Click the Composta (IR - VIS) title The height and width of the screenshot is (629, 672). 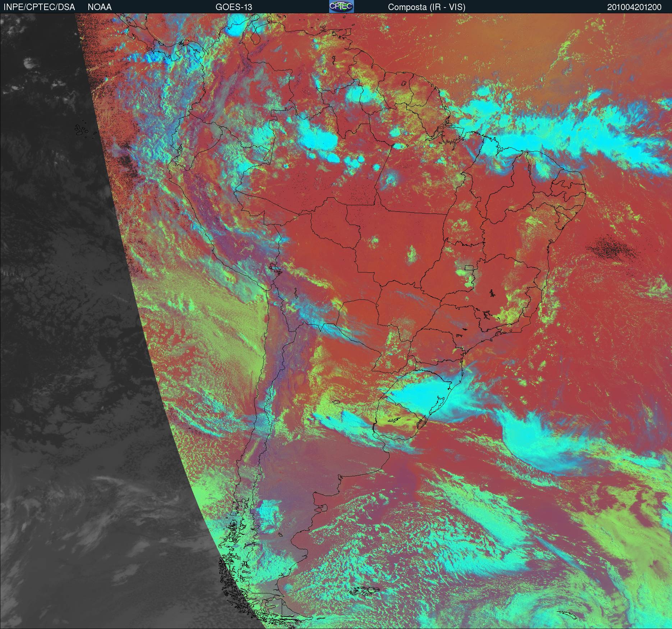[427, 7]
